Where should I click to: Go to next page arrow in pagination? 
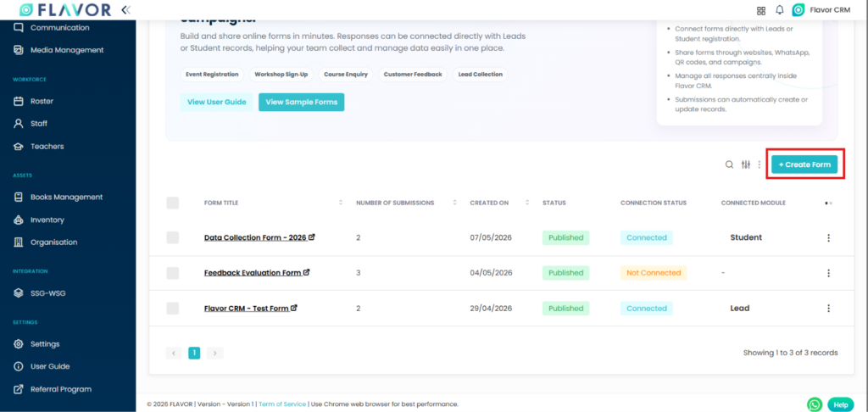click(x=214, y=353)
